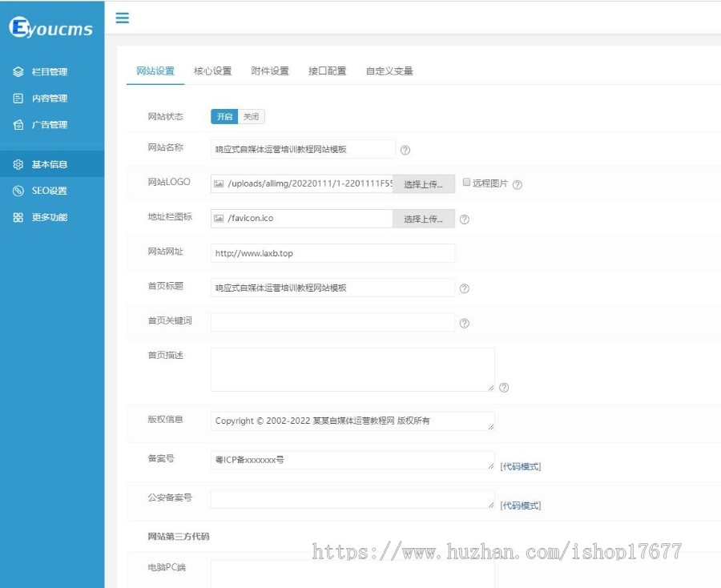Click image preview icon in favicon field
721x588 pixels.
click(x=219, y=219)
